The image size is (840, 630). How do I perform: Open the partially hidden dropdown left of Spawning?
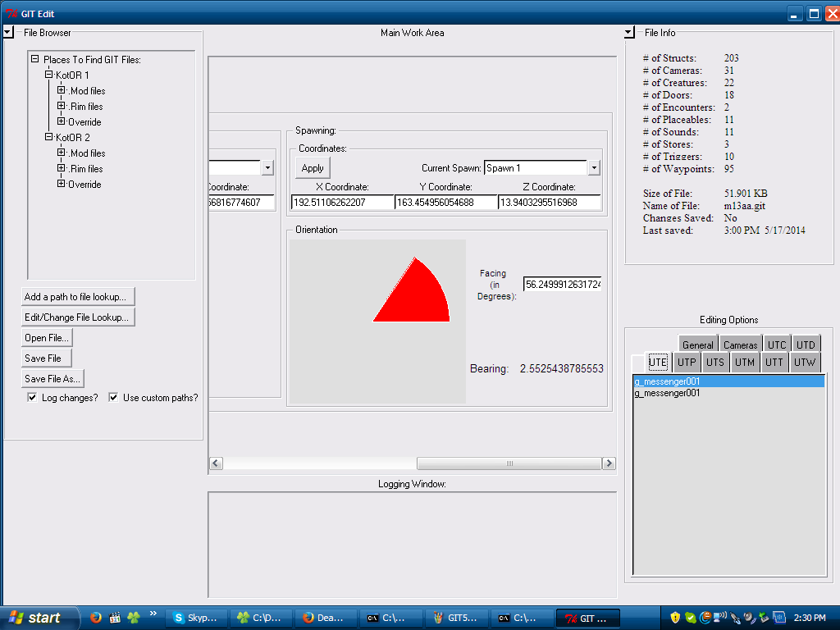click(x=267, y=167)
